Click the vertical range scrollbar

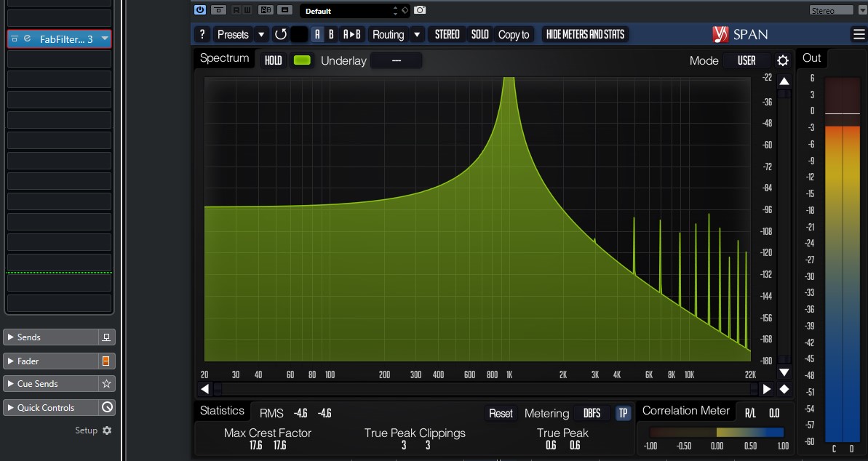pyautogui.click(x=784, y=227)
